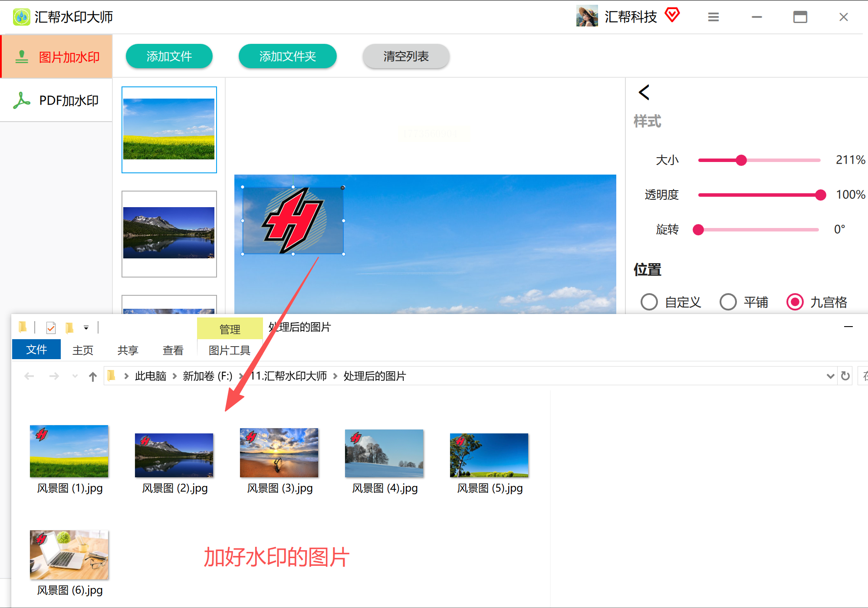
Task: Click the back arrow in style panel
Action: click(x=644, y=92)
